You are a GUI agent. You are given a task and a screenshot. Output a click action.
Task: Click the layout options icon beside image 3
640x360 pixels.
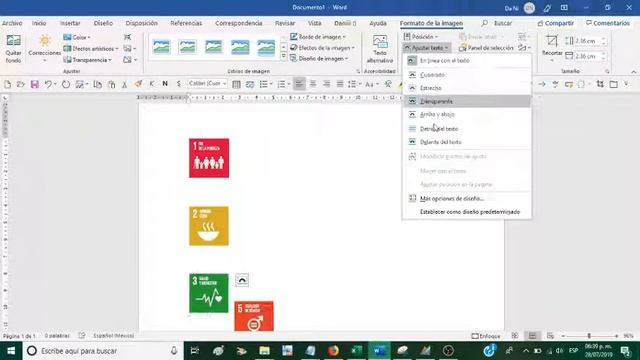pos(242,280)
